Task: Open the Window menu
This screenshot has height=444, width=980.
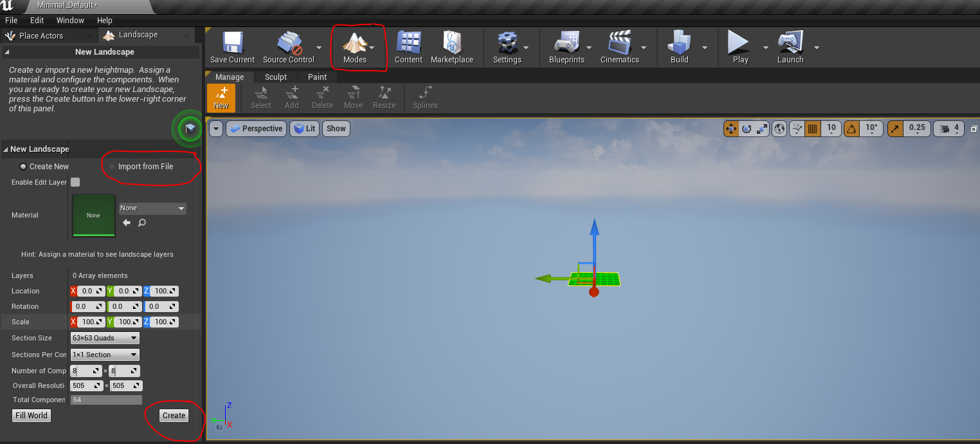Action: point(70,21)
